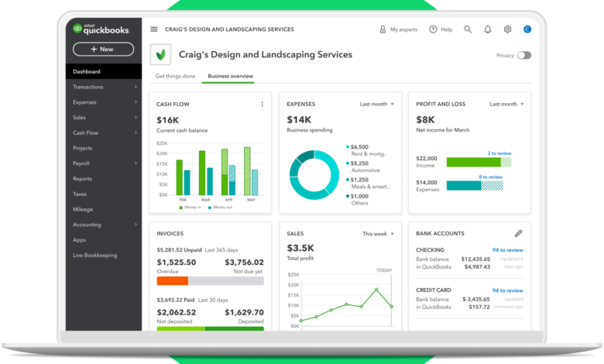
Task: Expand Accounting sidebar submenu chevron
Action: coord(136,225)
